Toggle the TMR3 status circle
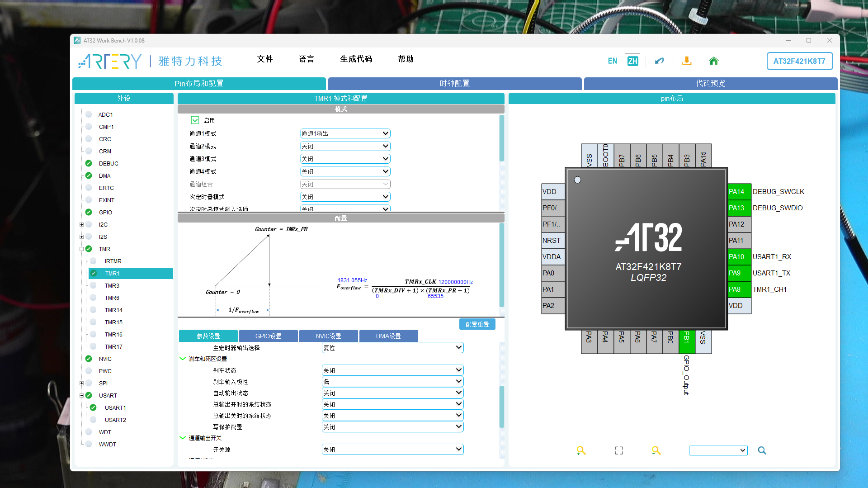The height and width of the screenshot is (488, 868). click(93, 285)
